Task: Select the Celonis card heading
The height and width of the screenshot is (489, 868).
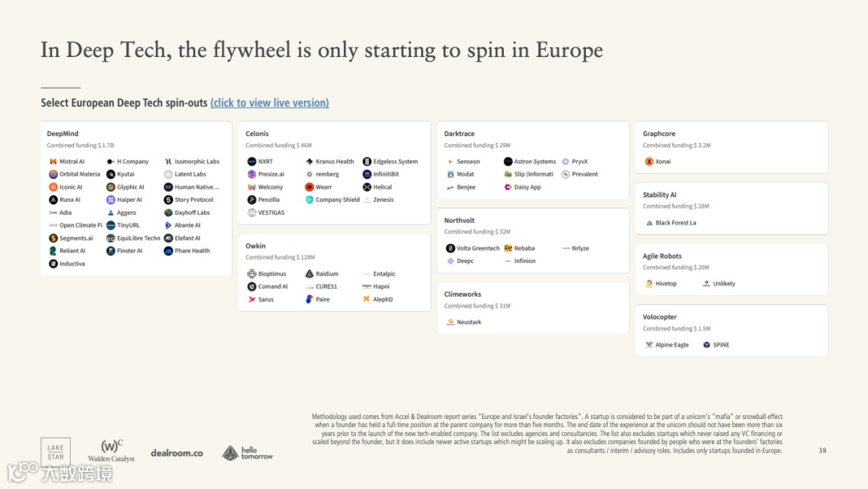Action: (x=257, y=134)
